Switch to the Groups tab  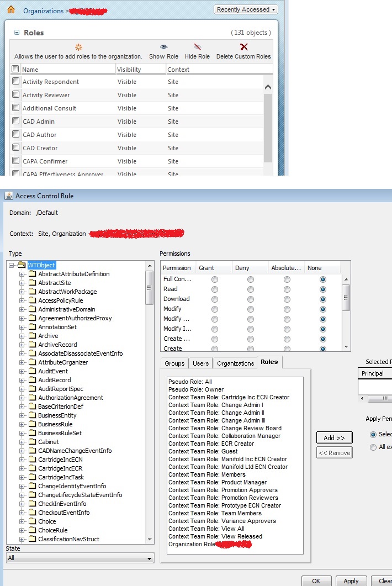(174, 363)
